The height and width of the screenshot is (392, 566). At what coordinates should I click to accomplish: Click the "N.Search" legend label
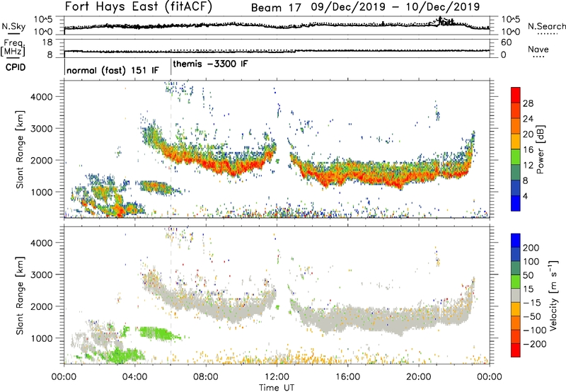(547, 26)
